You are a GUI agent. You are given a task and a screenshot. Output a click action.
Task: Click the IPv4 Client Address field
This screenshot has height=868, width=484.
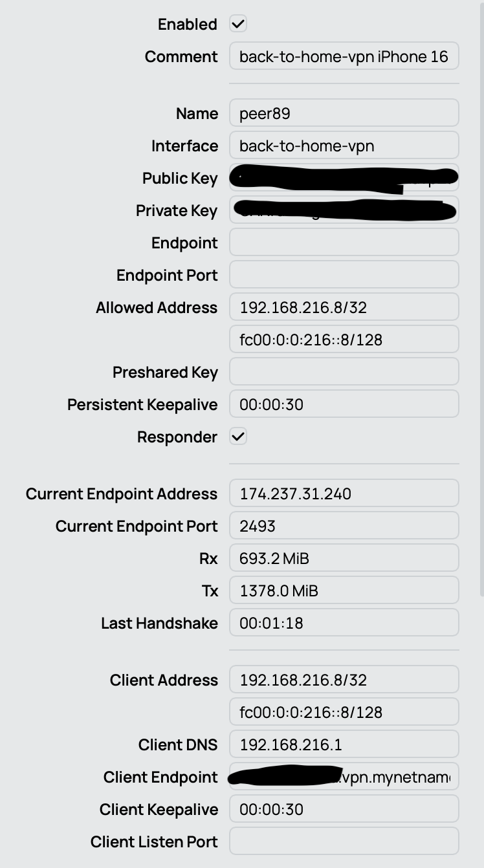(x=344, y=680)
